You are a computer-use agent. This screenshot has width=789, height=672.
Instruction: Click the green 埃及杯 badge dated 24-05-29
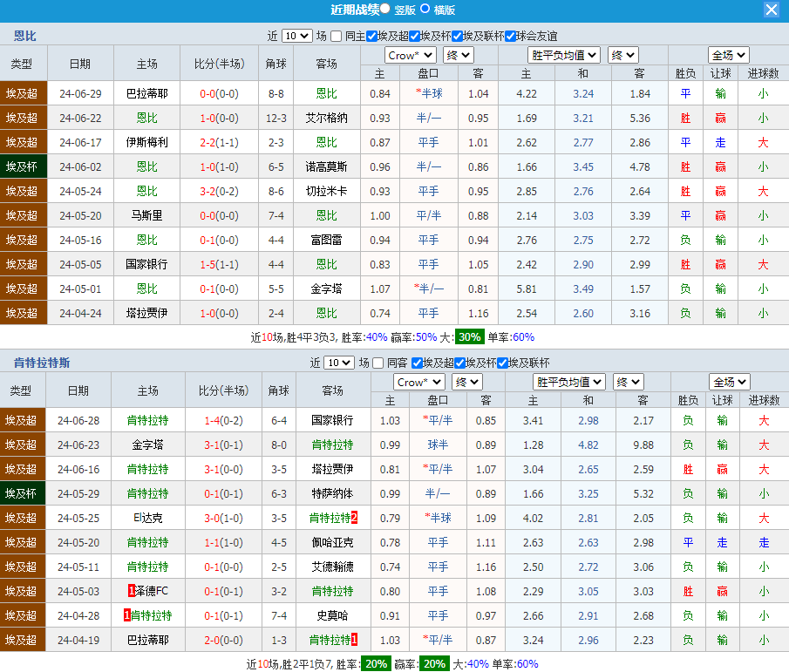[22, 493]
